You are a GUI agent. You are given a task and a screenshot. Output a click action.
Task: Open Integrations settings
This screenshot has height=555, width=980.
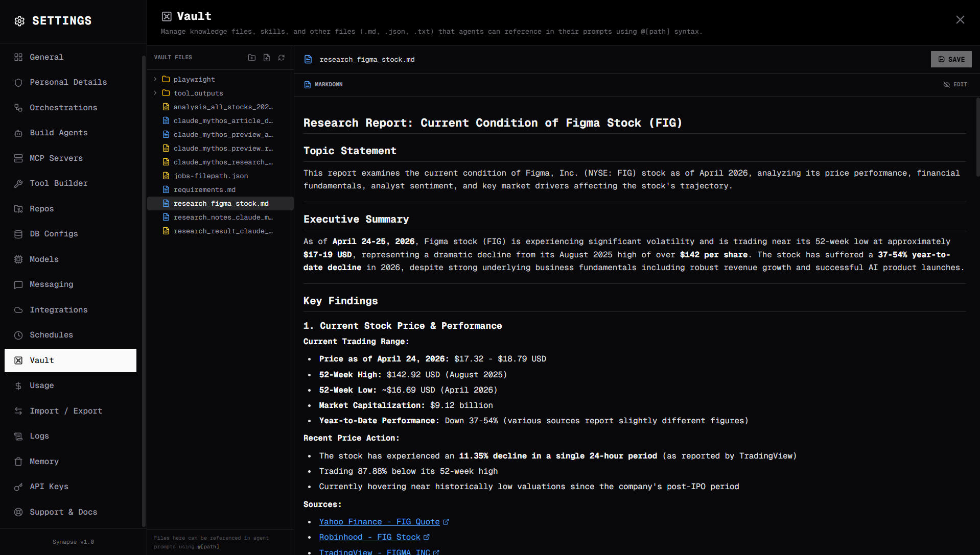(71, 310)
